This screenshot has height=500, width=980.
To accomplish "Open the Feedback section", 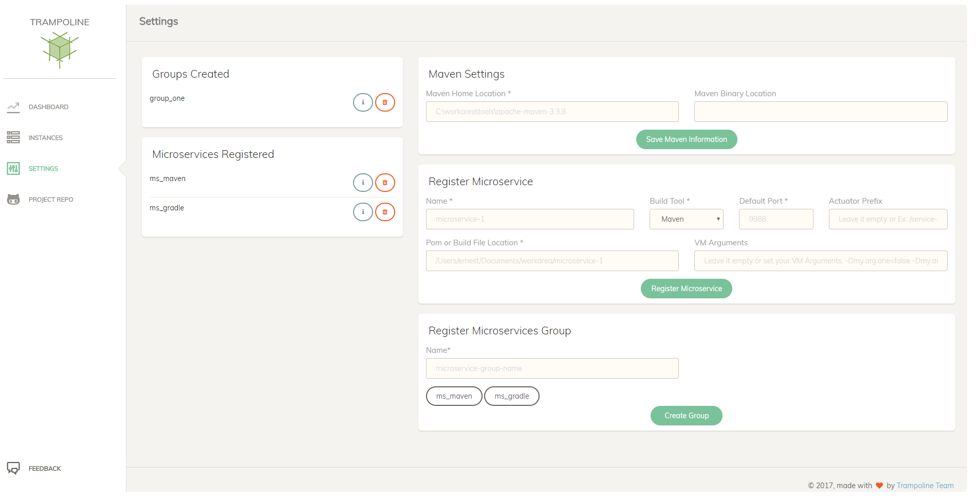I will pyautogui.click(x=44, y=469).
